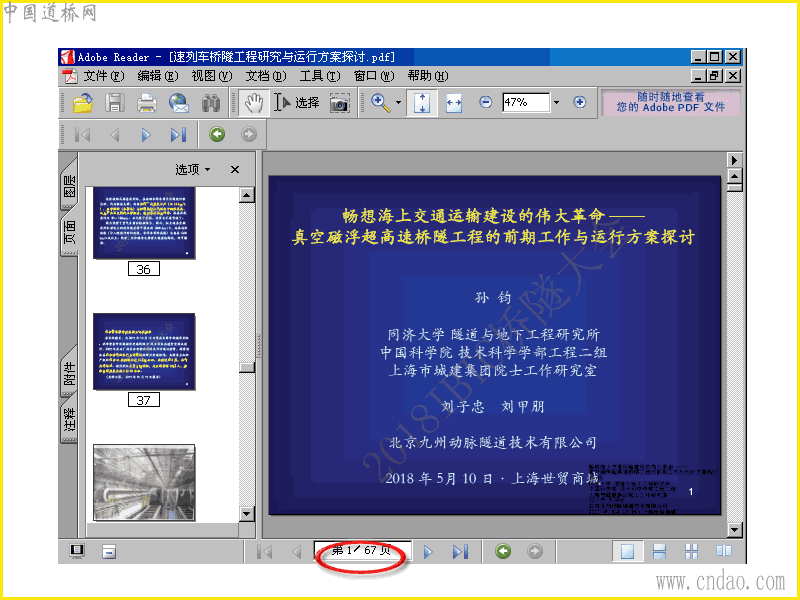Click green previous view in status bar
This screenshot has height=600, width=800.
click(x=503, y=551)
